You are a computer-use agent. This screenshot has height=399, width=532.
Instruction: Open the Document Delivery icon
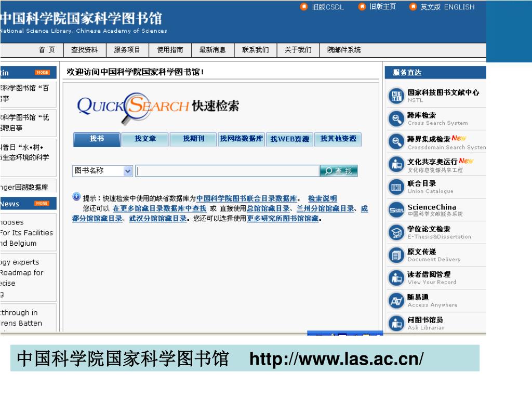tap(396, 255)
